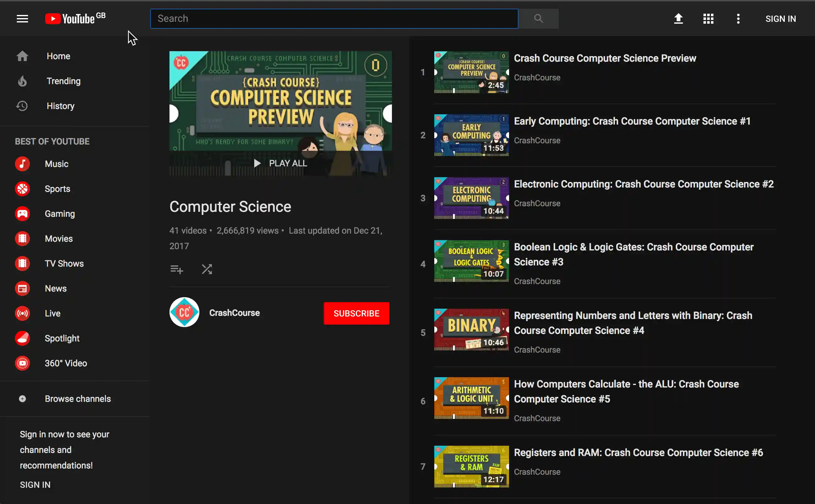The image size is (815, 504).
Task: Select the Gaming category icon
Action: [22, 213]
